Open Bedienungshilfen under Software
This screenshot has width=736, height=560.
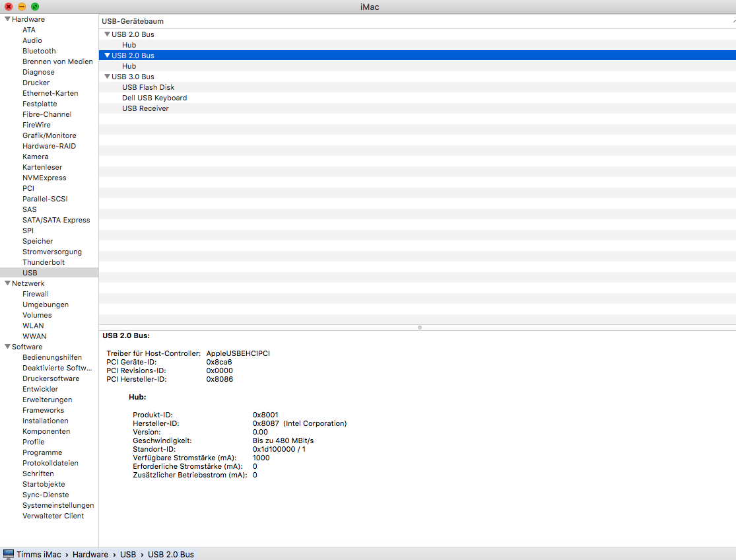click(x=52, y=357)
